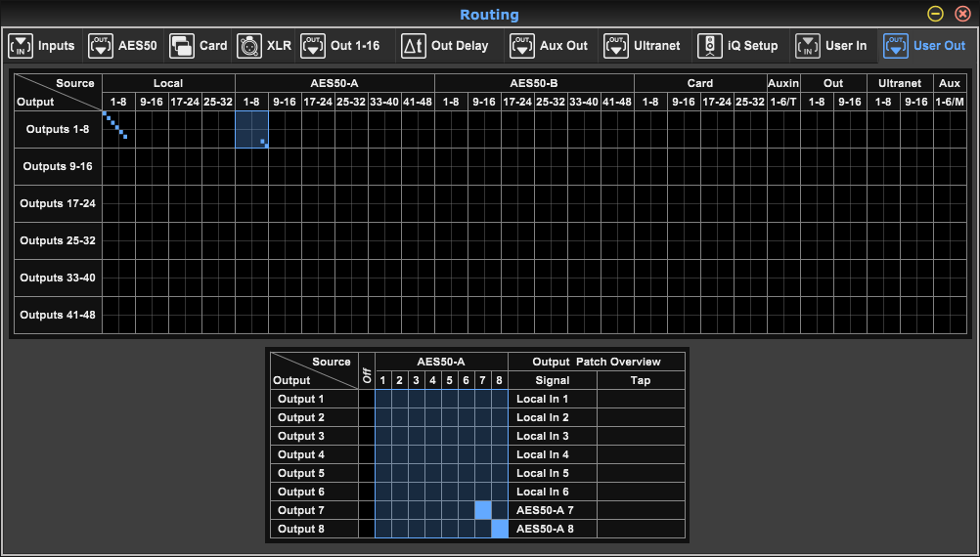Click the AES50-A 7 signal cell
Screen dimensions: 980x557
[553, 510]
